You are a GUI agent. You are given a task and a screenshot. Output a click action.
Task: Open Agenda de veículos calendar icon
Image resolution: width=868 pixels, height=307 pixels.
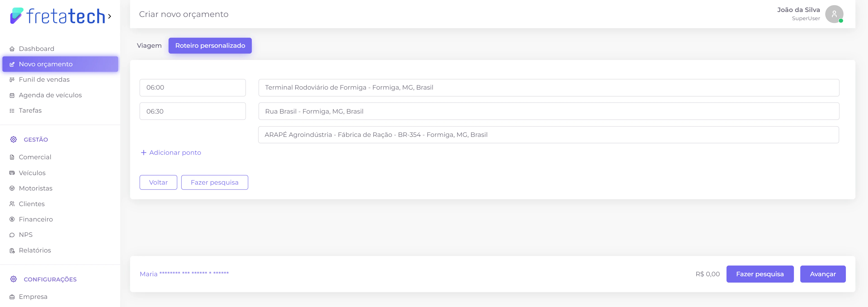(12, 95)
